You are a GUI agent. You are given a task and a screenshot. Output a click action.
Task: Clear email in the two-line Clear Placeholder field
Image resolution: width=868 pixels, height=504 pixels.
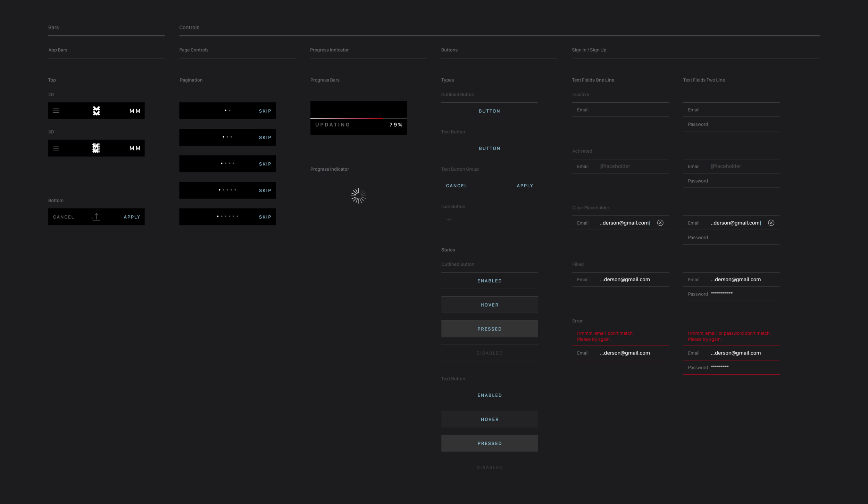[771, 223]
